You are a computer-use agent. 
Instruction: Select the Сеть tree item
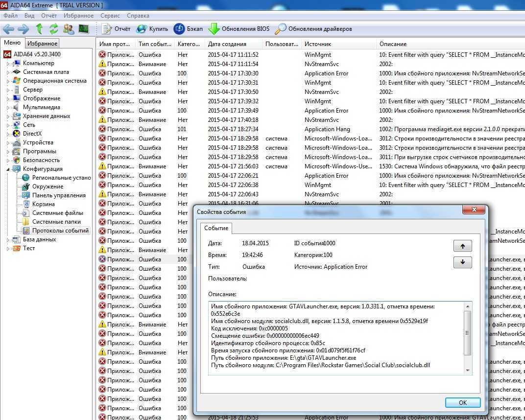[29, 125]
